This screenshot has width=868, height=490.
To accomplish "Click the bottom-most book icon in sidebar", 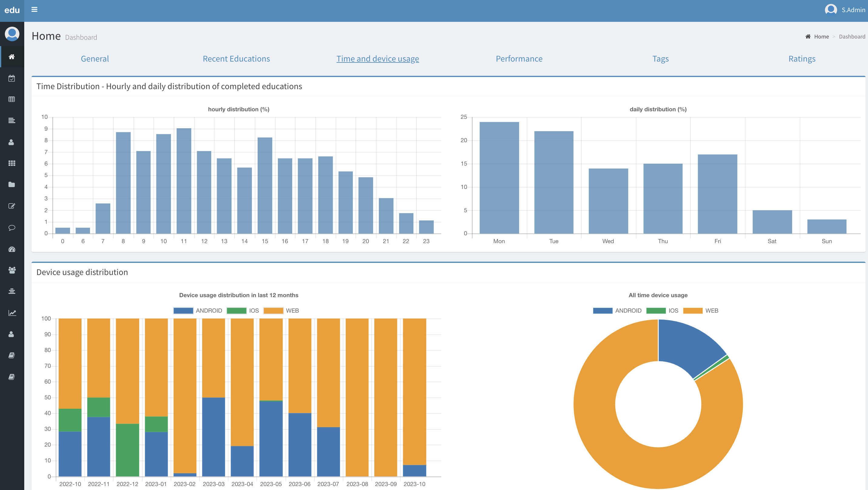I will (12, 377).
